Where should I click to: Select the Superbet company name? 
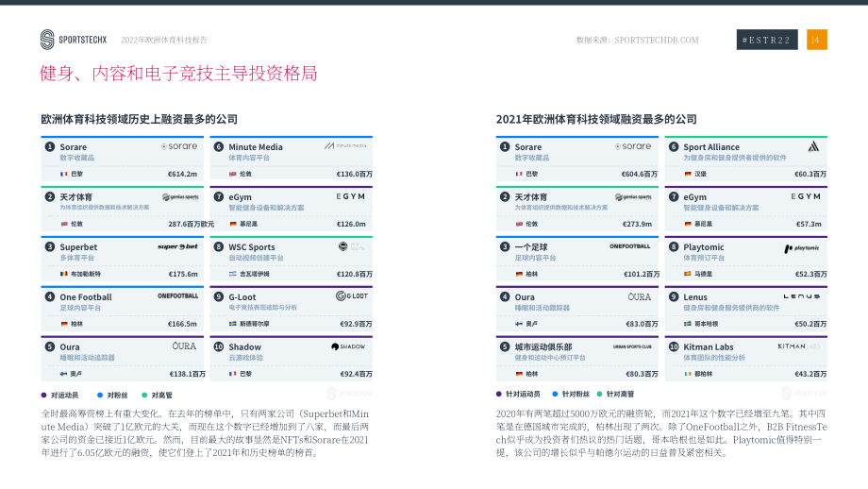[78, 247]
